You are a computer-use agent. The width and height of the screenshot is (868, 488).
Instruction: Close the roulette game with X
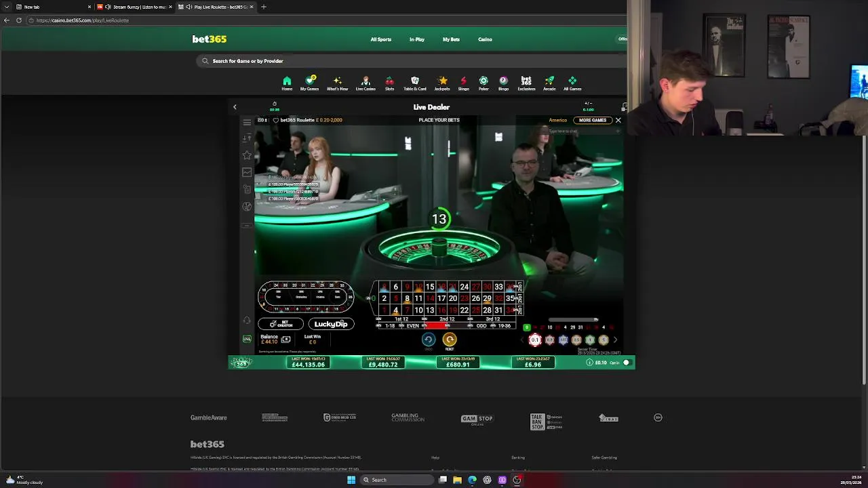coord(618,120)
